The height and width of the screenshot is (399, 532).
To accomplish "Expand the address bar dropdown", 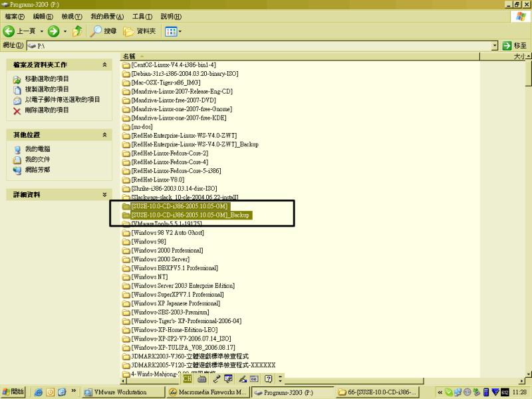I will pyautogui.click(x=495, y=45).
